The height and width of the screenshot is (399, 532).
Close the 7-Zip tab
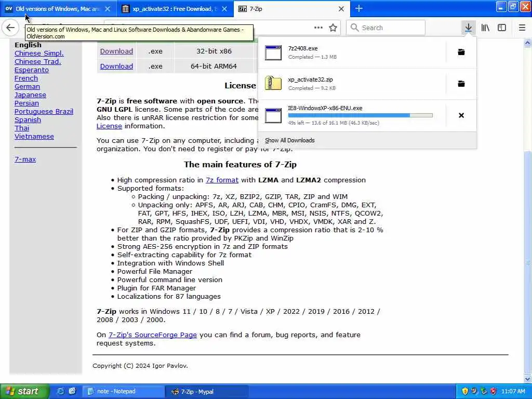click(x=341, y=9)
